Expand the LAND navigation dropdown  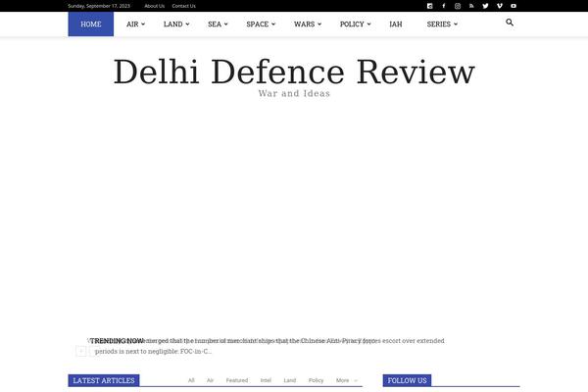[176, 24]
